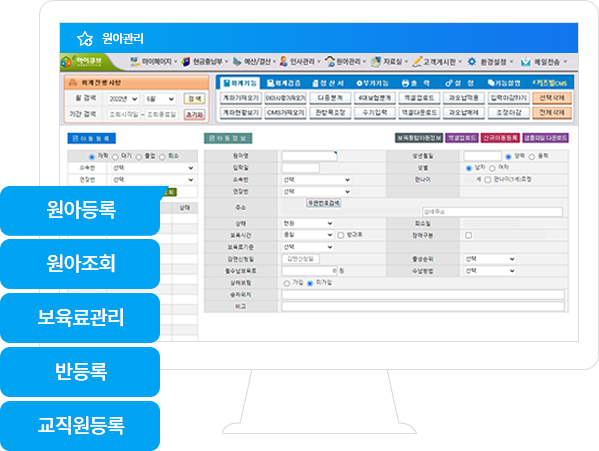Open 환경설정 with the gear icon
The image size is (599, 451).
491,62
